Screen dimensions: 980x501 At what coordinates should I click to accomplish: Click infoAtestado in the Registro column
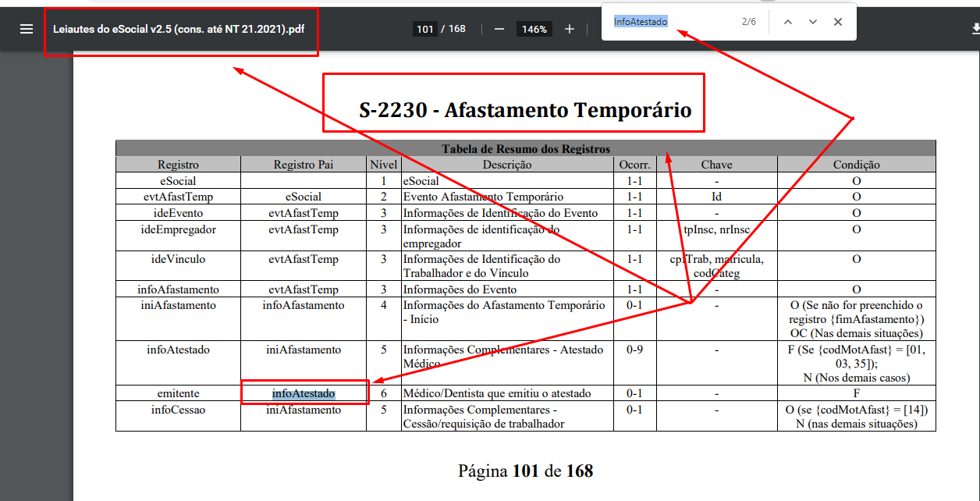178,350
